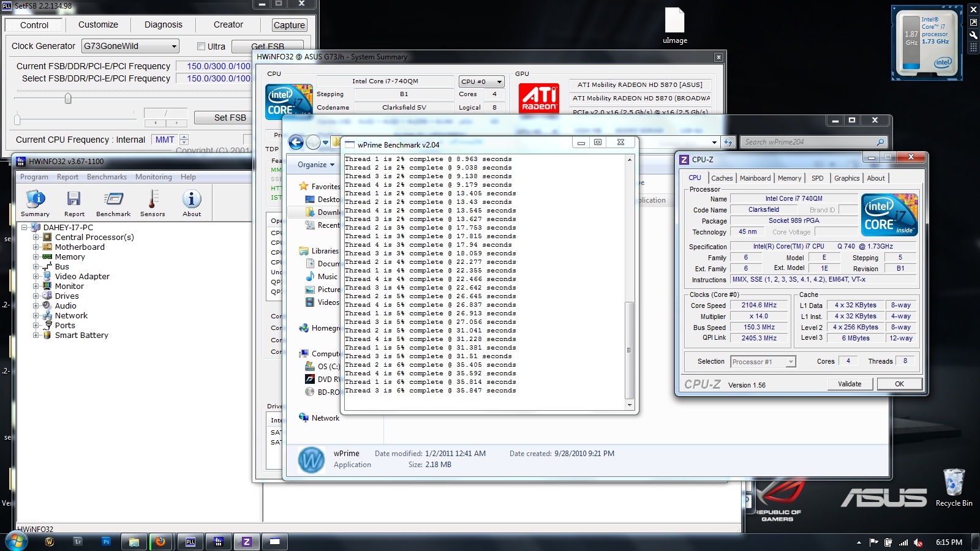This screenshot has height=551, width=980.
Task: Open the Organize dropdown in Explorer
Action: click(316, 165)
